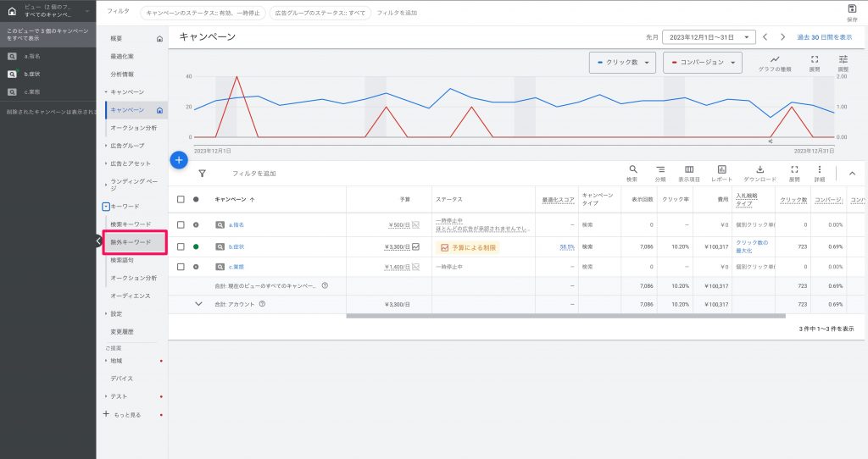
Task: Open the レポート report icon
Action: tap(722, 169)
